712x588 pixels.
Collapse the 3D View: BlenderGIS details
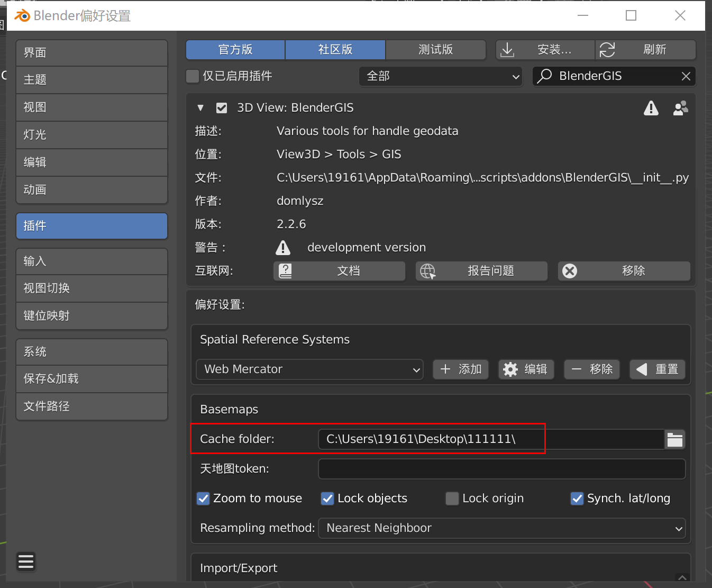coord(200,108)
